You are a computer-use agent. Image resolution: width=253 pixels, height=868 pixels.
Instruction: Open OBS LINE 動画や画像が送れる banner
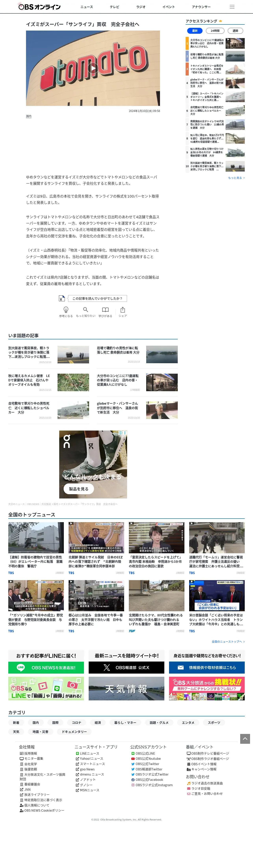[x=46, y=689]
